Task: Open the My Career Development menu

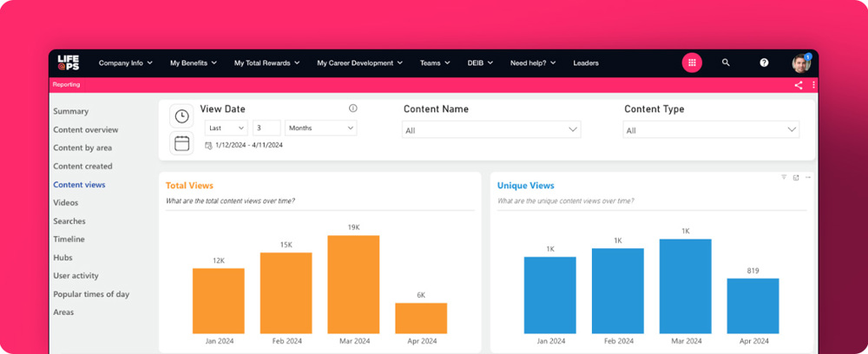Action: pos(360,62)
